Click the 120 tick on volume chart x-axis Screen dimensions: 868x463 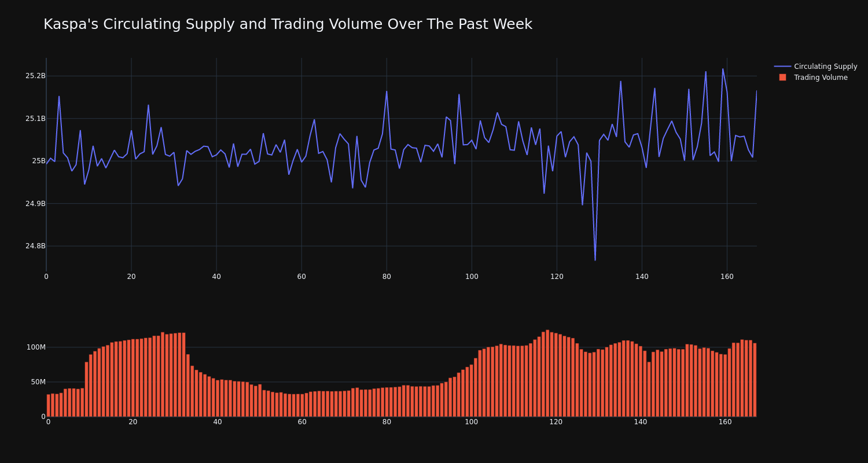click(556, 422)
